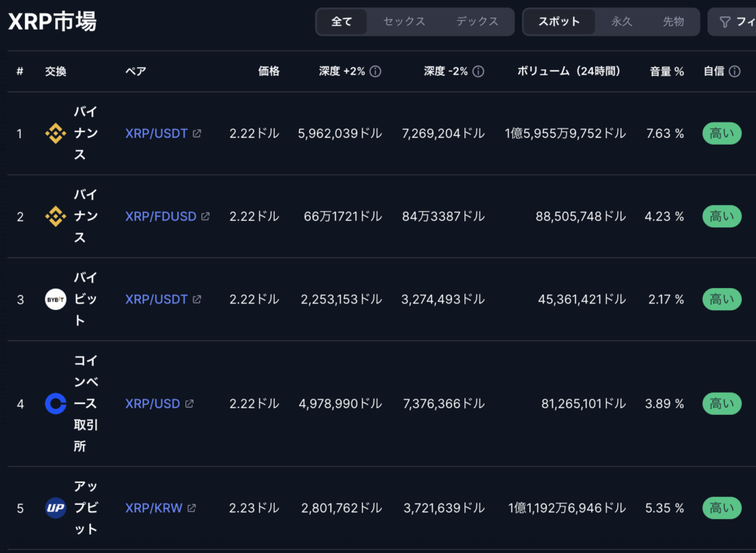Click the funnel filter icon
Viewport: 756px width, 553px height.
(725, 21)
